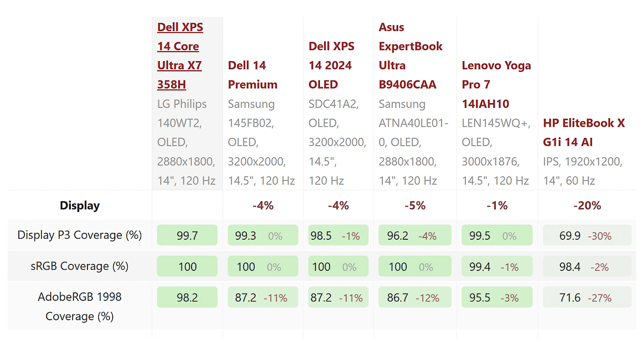
Task: Click the 69.9 Display P3 cell for HP EliteBook
Action: pyautogui.click(x=587, y=235)
